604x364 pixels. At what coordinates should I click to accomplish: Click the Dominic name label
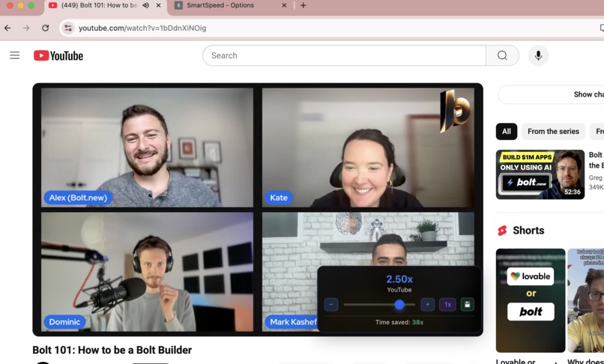tap(64, 322)
